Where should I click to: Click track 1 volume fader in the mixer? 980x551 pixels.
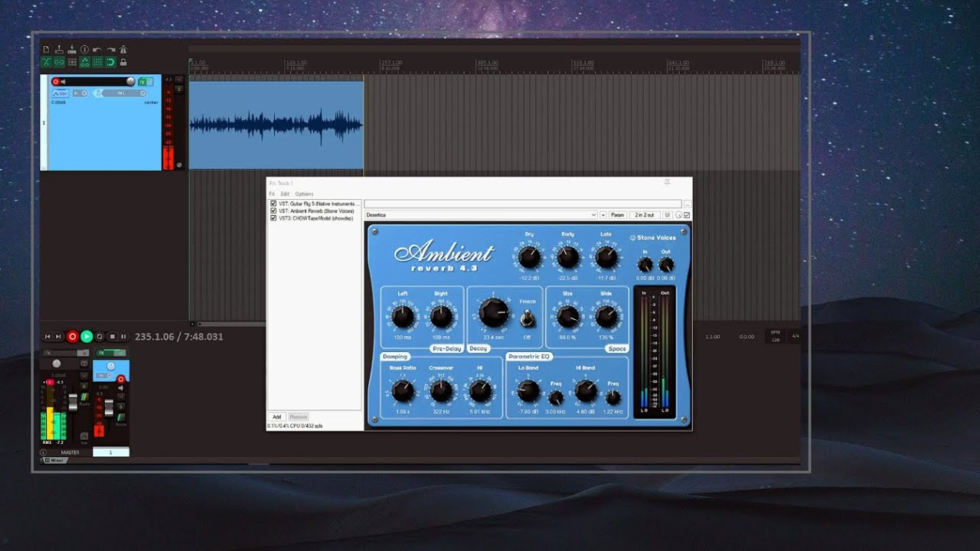[109, 409]
